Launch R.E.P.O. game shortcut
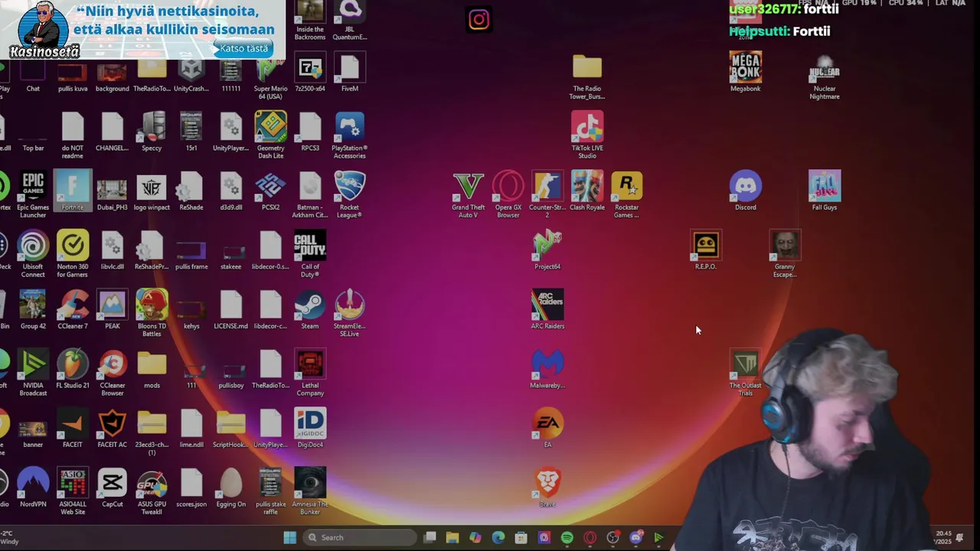 point(706,250)
